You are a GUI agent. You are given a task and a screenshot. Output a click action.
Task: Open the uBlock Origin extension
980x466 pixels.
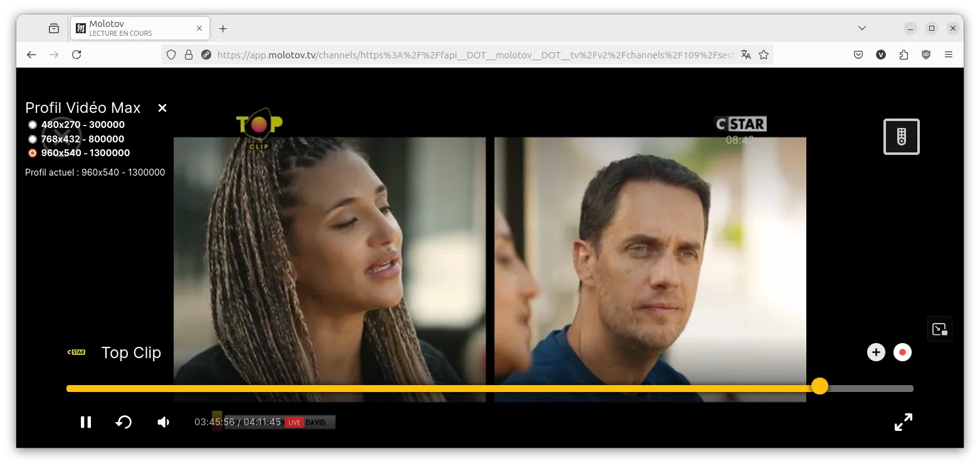(x=926, y=55)
